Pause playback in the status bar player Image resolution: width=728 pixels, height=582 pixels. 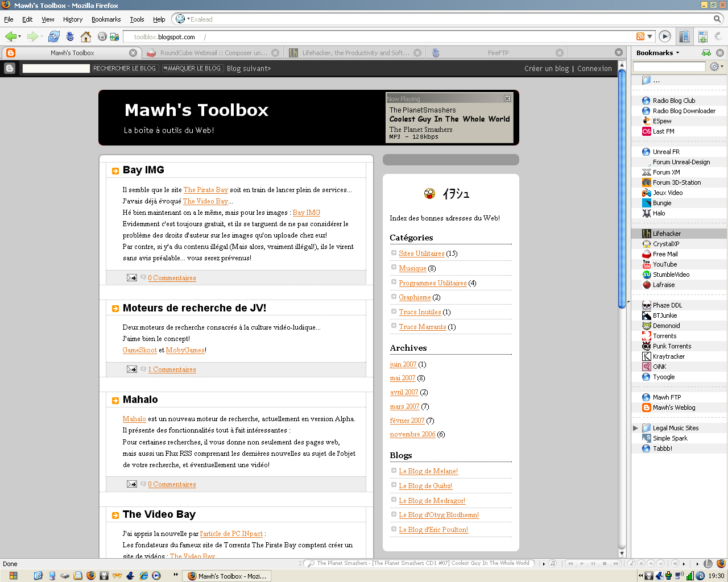tap(593, 564)
